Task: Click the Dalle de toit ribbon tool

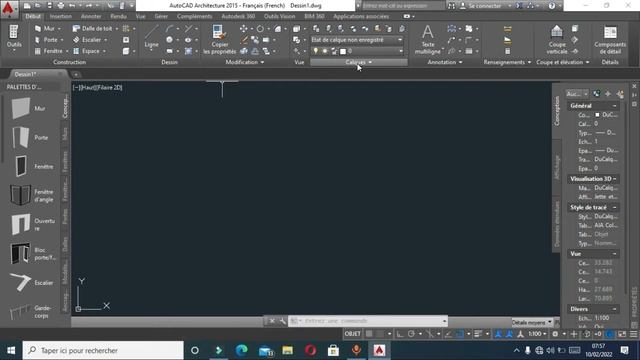Action: (93, 29)
